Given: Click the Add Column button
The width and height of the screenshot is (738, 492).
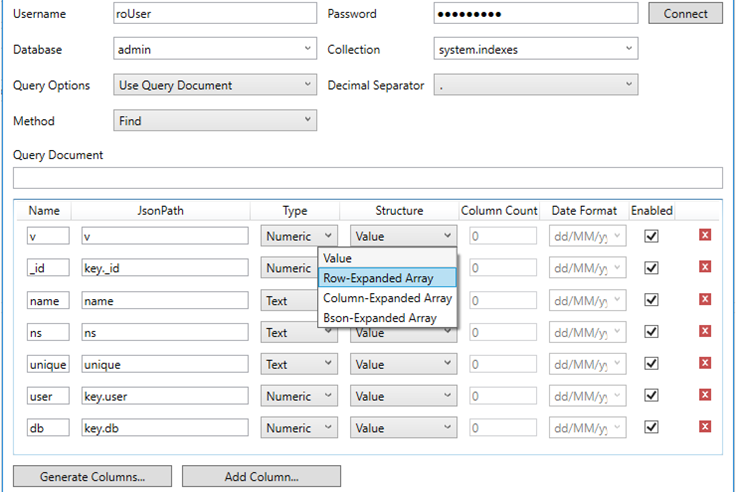Looking at the screenshot, I should tap(261, 477).
